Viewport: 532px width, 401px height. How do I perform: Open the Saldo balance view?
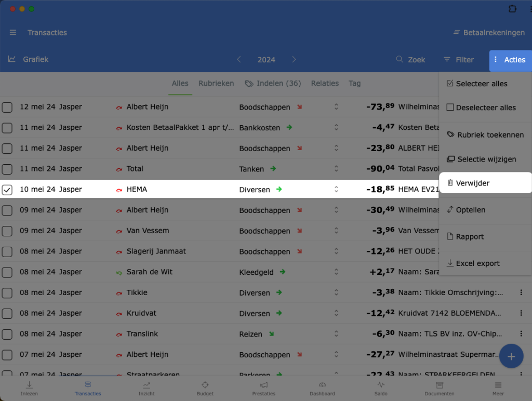[381, 388]
